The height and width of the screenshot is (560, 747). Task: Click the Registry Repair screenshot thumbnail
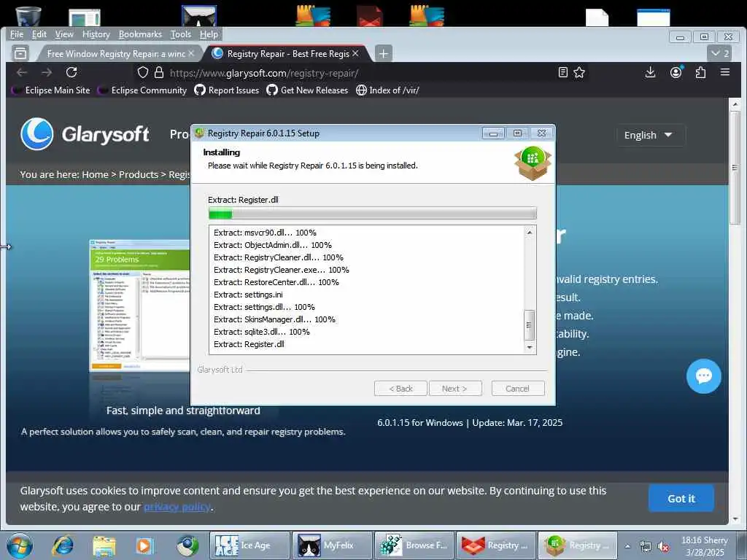139,306
